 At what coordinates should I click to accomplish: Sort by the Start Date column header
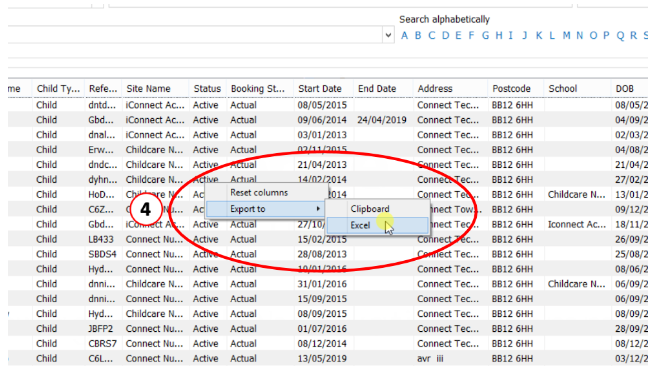(x=324, y=89)
